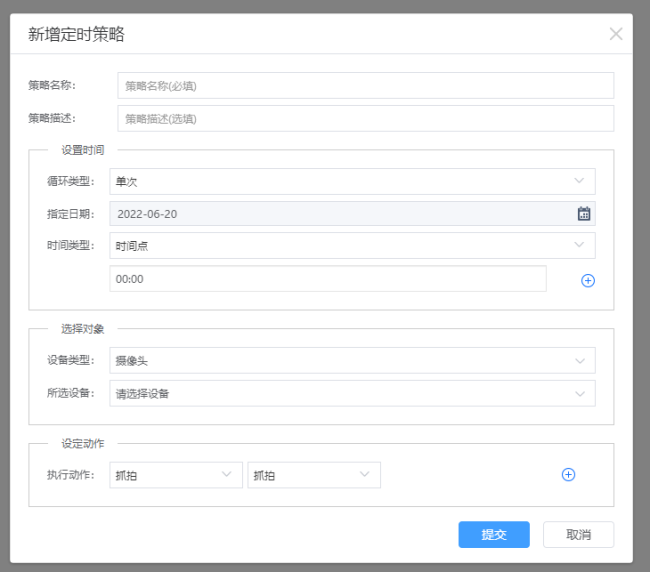Click the 设置时间 section heading
The width and height of the screenshot is (650, 573).
click(82, 150)
